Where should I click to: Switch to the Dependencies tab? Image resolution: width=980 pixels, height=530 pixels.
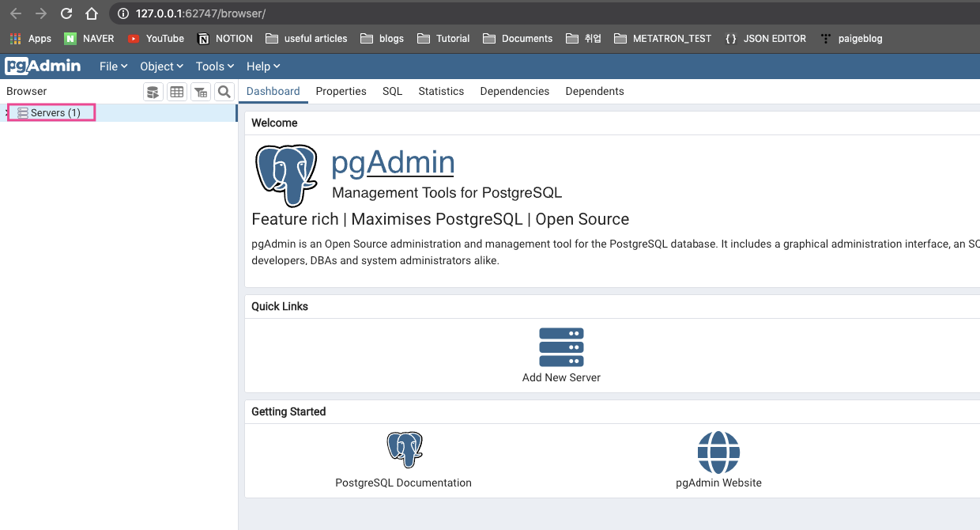(514, 91)
